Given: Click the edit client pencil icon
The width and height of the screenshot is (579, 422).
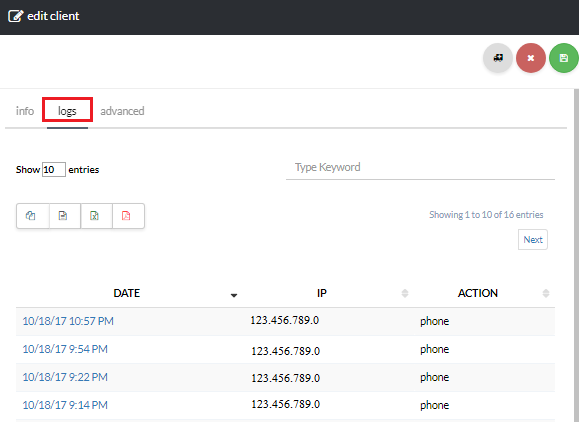Looking at the screenshot, I should point(16,16).
